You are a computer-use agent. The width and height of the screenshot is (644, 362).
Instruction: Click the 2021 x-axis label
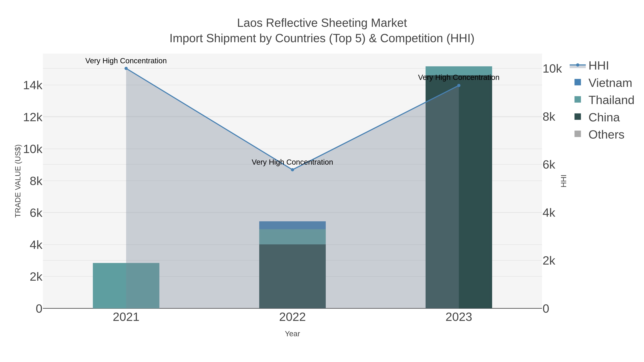pyautogui.click(x=126, y=317)
